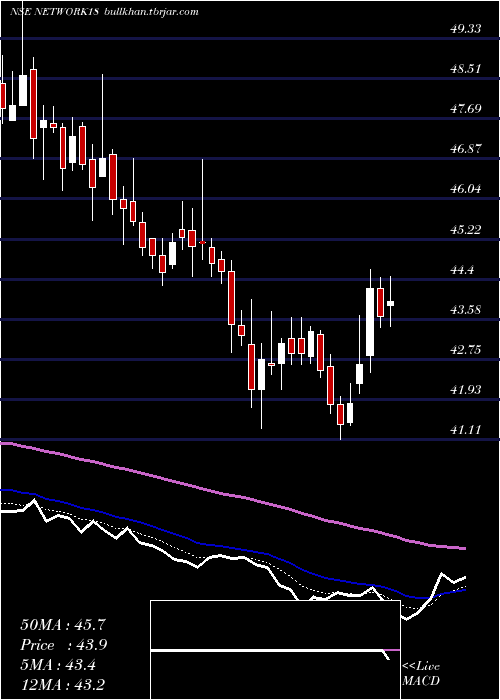Click the 43.58 price axis value
This screenshot has width=500, height=700.
point(466,309)
